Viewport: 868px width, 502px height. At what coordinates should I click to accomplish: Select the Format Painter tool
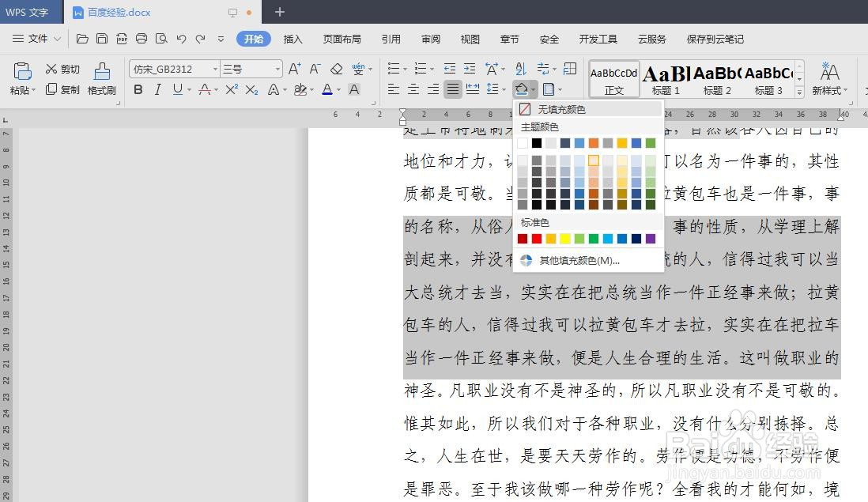pos(101,77)
